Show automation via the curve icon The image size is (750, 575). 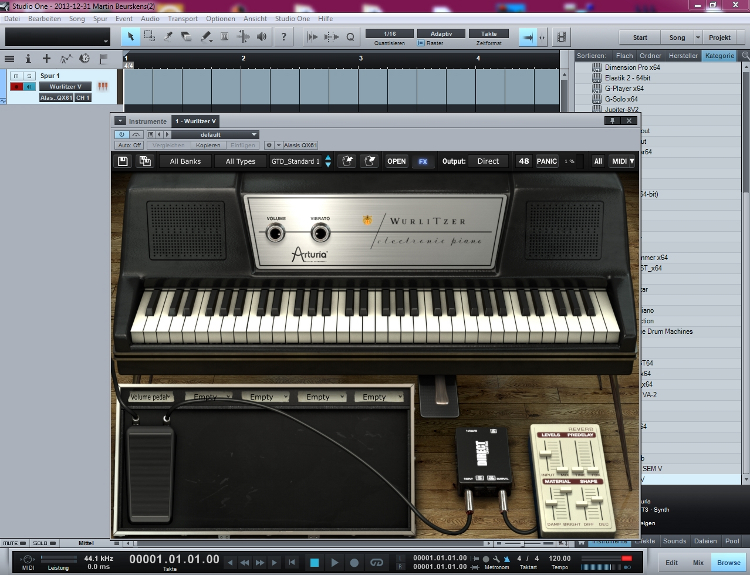pyautogui.click(x=66, y=59)
